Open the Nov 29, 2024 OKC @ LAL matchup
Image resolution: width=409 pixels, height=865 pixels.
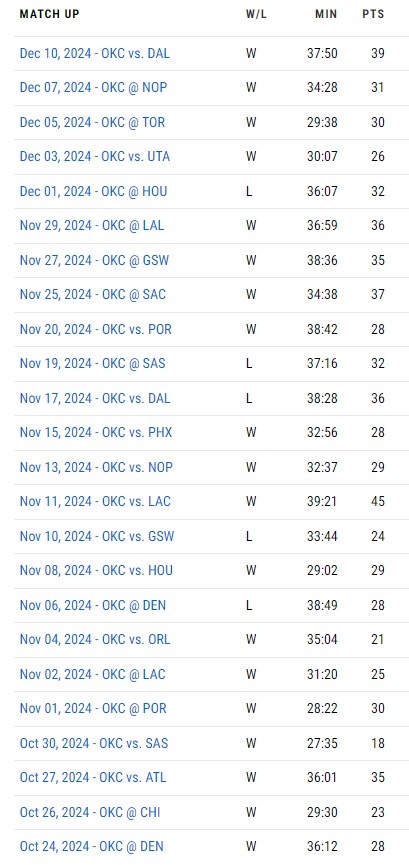click(92, 226)
